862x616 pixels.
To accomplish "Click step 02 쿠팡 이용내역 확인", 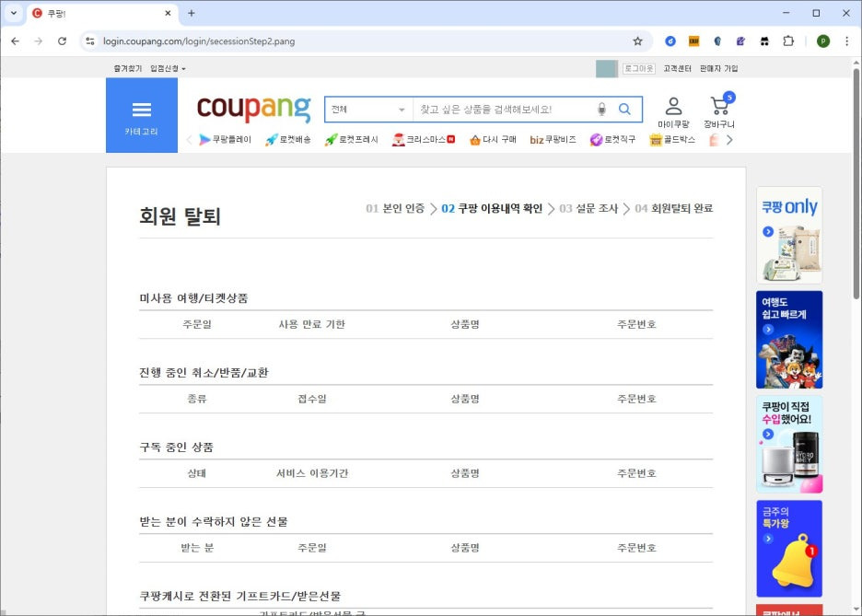I will coord(492,208).
